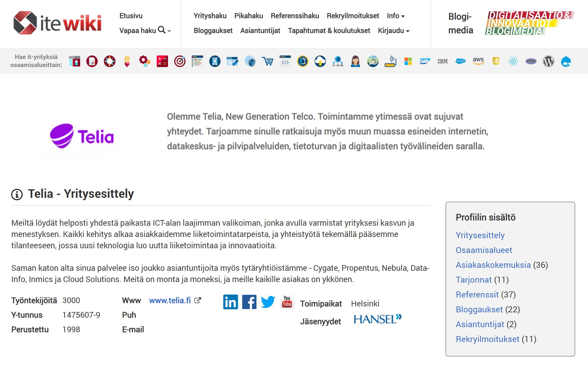Screen dimensions: 588x374
Task: Go to Etusivu
Action: (131, 16)
